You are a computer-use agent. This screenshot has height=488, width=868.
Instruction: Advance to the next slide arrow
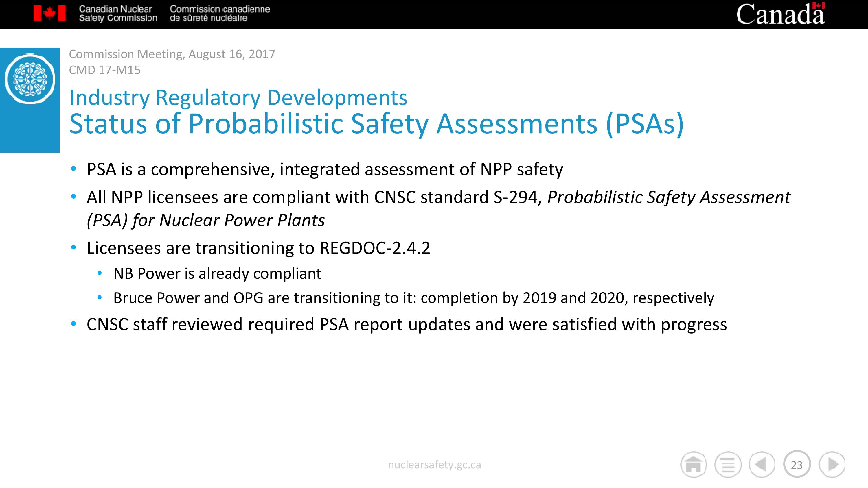(832, 464)
